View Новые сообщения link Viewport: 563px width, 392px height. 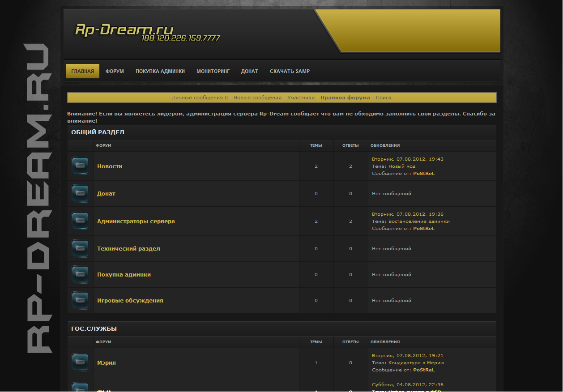coord(257,98)
